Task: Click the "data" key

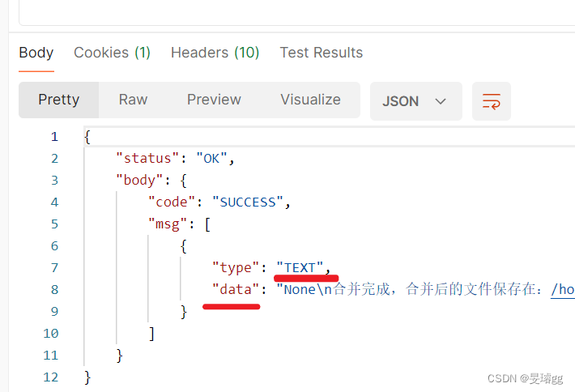Action: 236,290
